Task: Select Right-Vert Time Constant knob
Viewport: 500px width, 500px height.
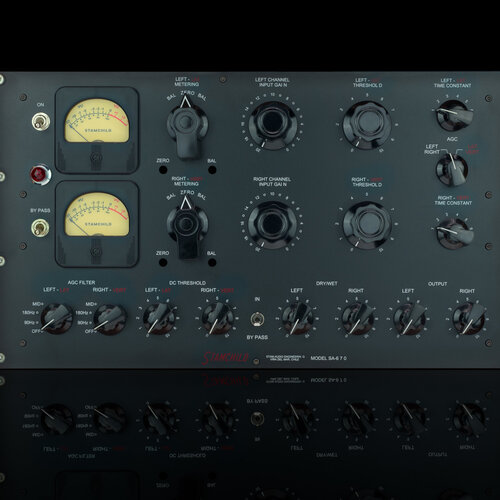Action: coord(454,233)
